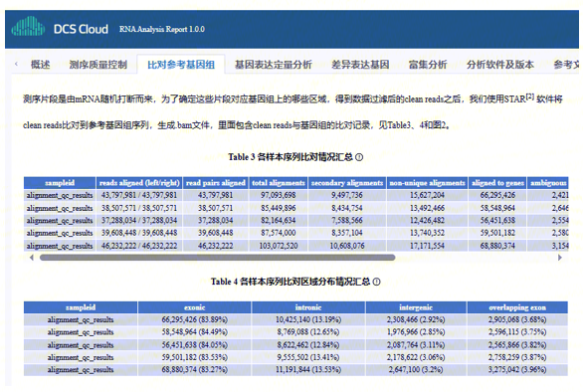This screenshot has height=392, width=583.
Task: Click cell 43,797,981 / 43,797,981
Action: point(139,195)
